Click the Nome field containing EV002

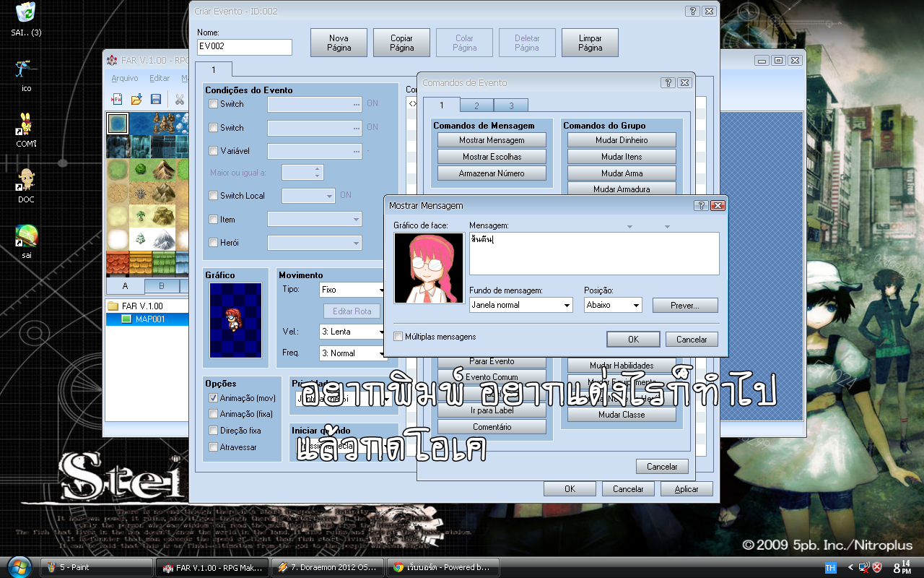[x=245, y=47]
